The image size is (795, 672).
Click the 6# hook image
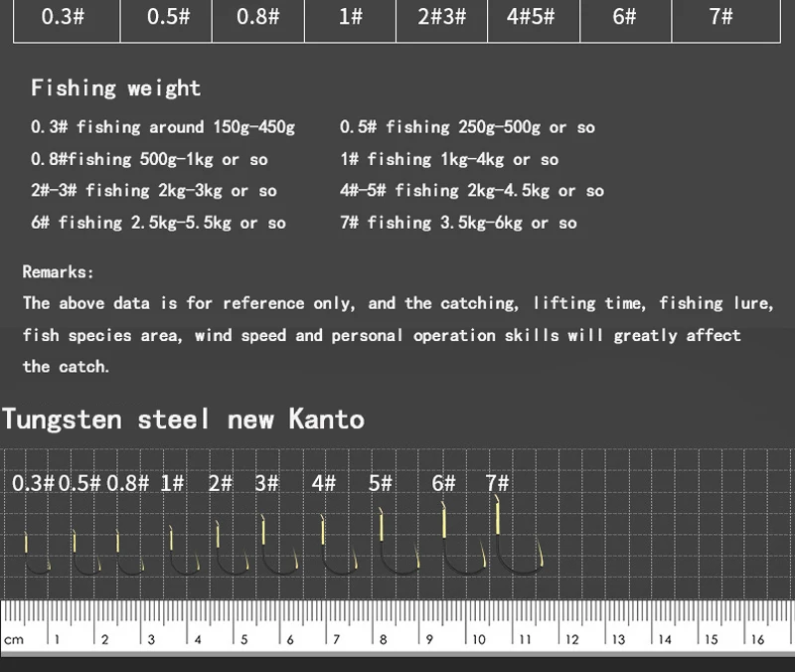pyautogui.click(x=464, y=538)
